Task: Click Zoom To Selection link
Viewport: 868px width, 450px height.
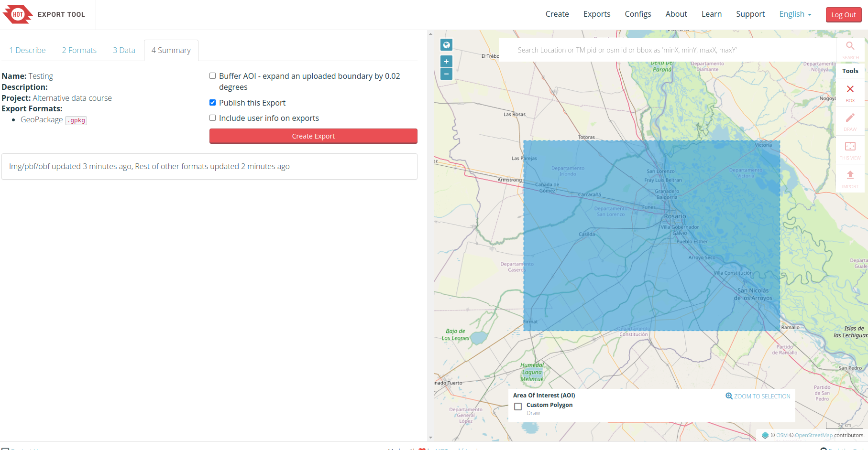Action: (x=758, y=396)
